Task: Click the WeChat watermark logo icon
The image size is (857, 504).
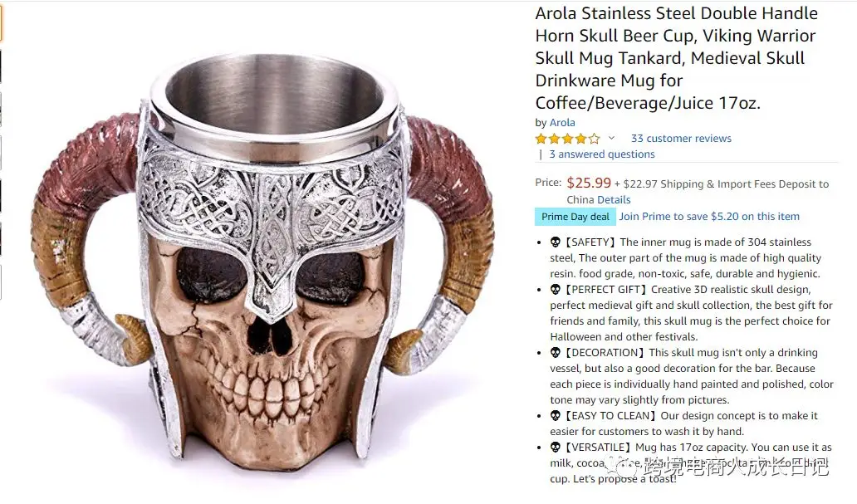Action: point(624,467)
